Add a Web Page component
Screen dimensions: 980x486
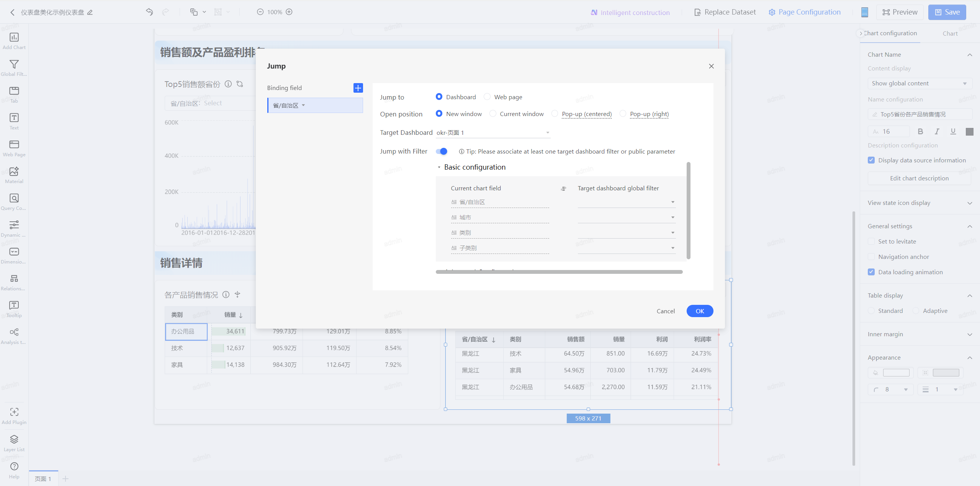pos(14,148)
